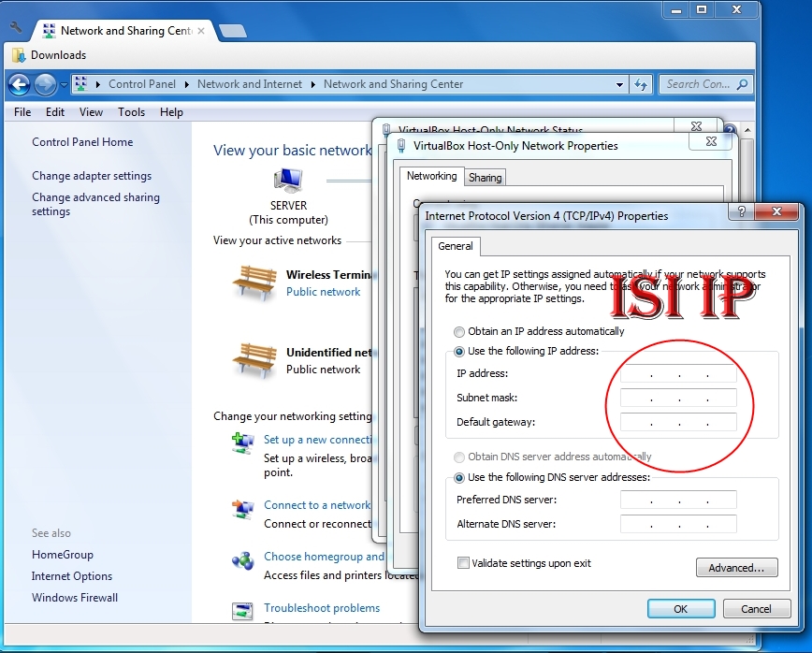Open the recent pages dropdown arrow
This screenshot has height=653, width=812.
coord(64,85)
